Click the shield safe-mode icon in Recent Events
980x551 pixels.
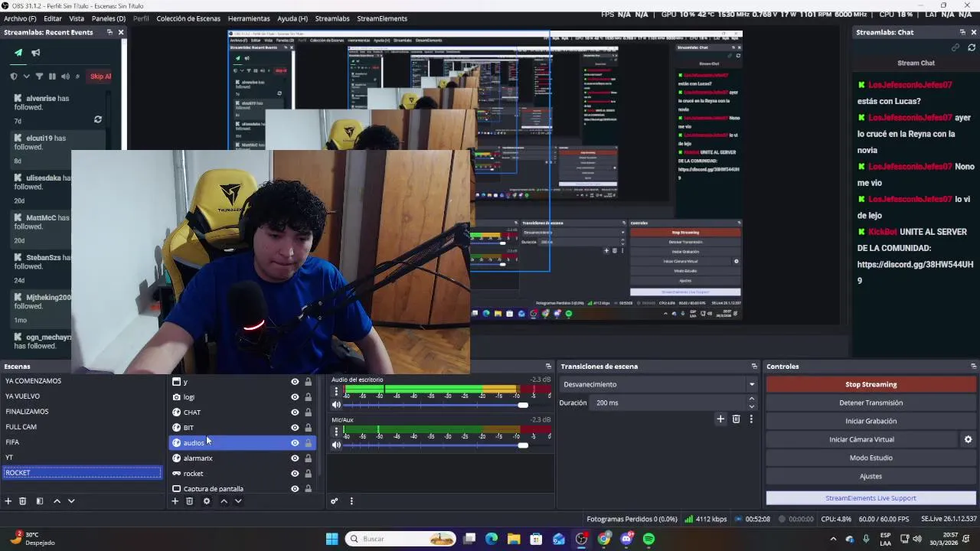tap(14, 77)
